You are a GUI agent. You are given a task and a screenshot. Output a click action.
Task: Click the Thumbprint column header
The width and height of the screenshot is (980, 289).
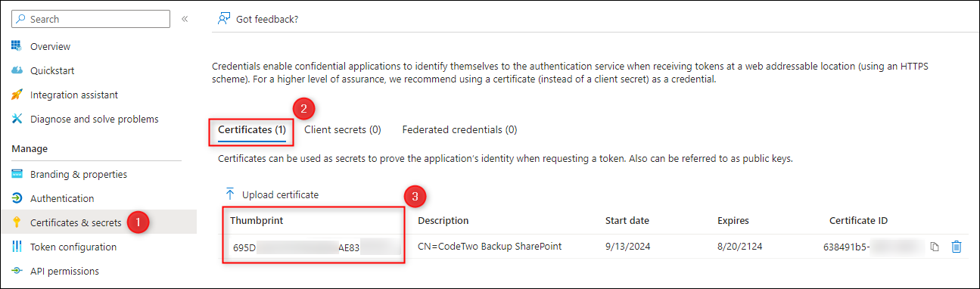(x=256, y=220)
